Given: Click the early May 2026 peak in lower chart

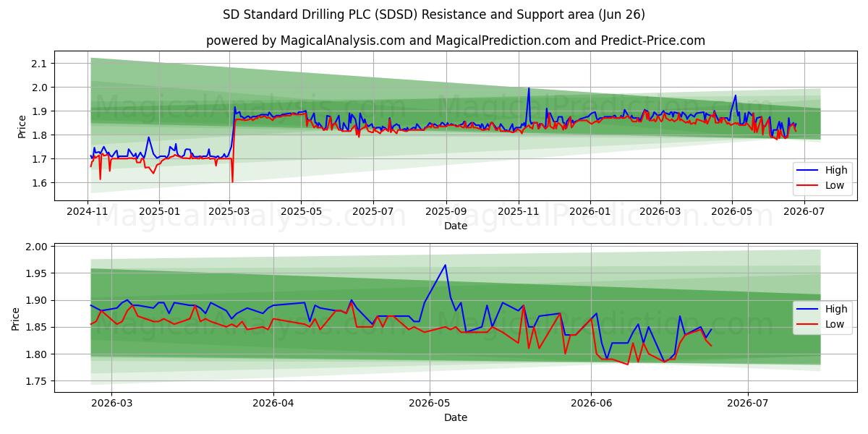Looking at the screenshot, I should click(x=445, y=265).
